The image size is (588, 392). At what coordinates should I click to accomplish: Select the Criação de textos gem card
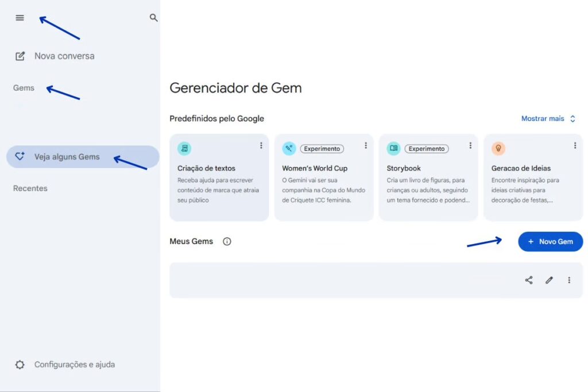[x=219, y=184]
